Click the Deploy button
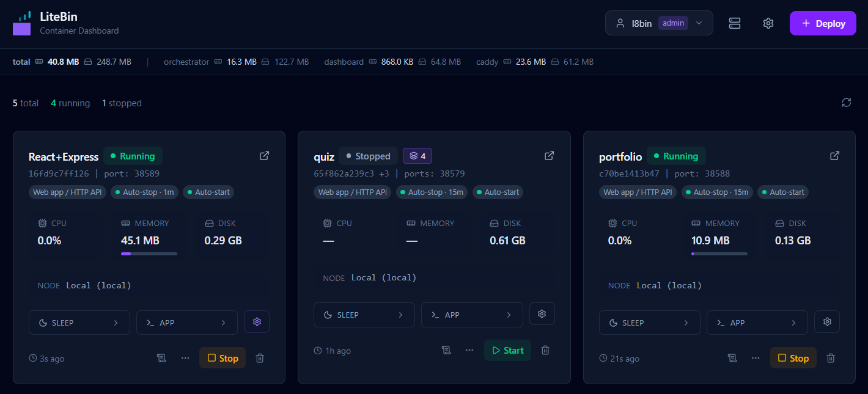The width and height of the screenshot is (868, 394). pyautogui.click(x=823, y=23)
